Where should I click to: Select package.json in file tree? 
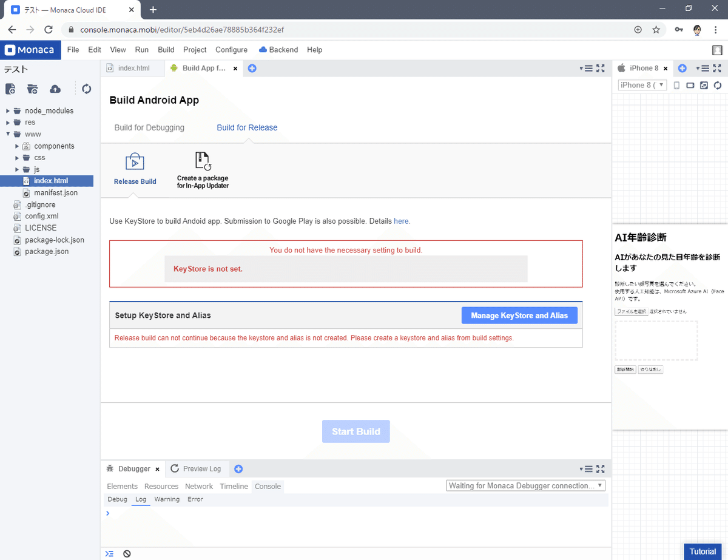(x=47, y=251)
